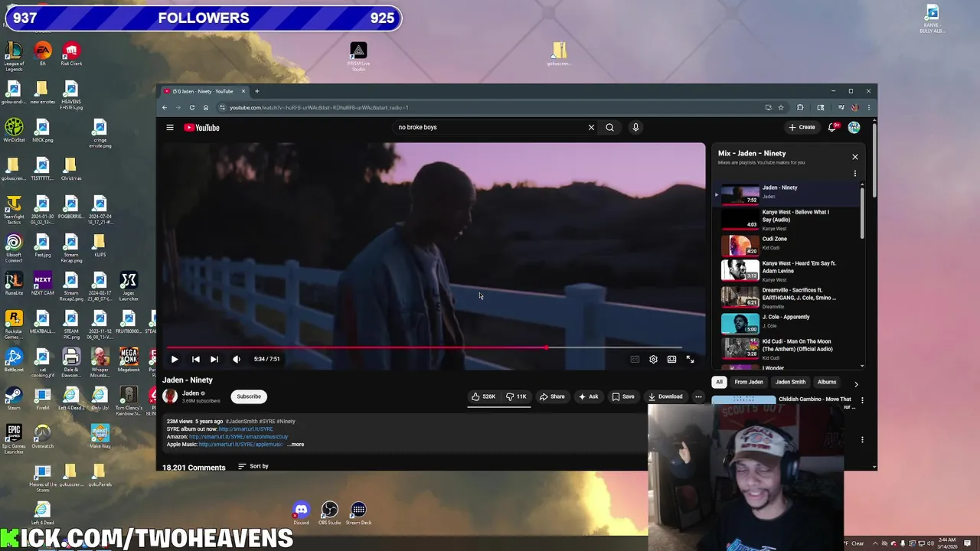Click the Discord taskbar icon
Viewport: 980px width, 551px height.
click(x=301, y=513)
